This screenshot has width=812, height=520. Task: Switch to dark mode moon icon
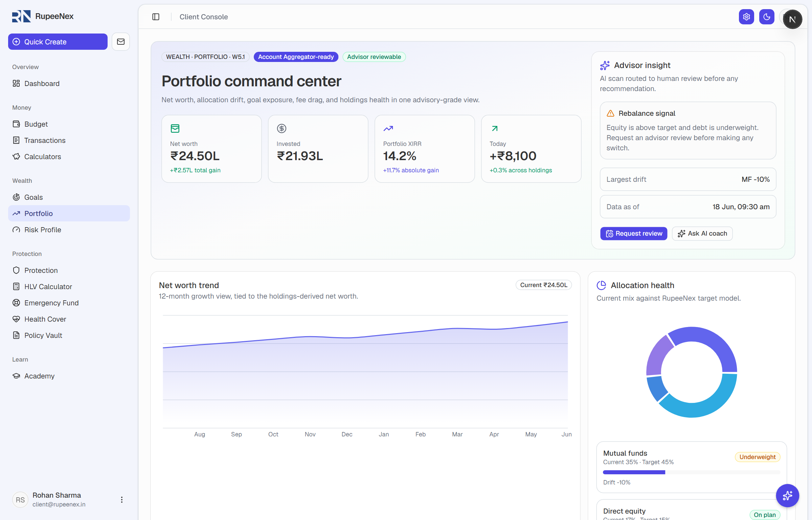click(767, 17)
